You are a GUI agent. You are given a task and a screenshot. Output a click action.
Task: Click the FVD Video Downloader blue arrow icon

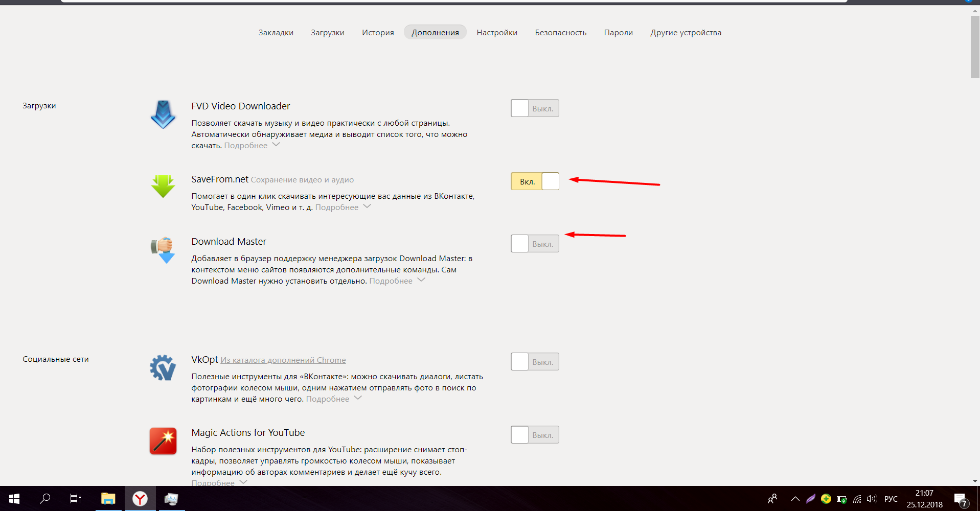(x=163, y=114)
